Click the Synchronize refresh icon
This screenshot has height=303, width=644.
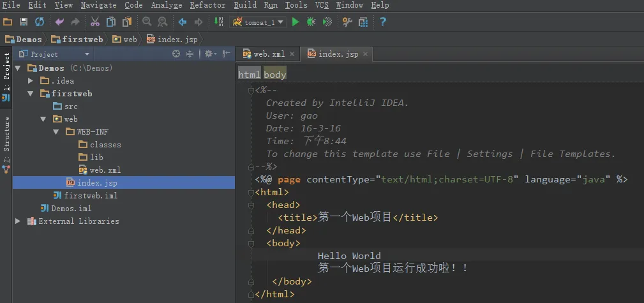point(40,22)
